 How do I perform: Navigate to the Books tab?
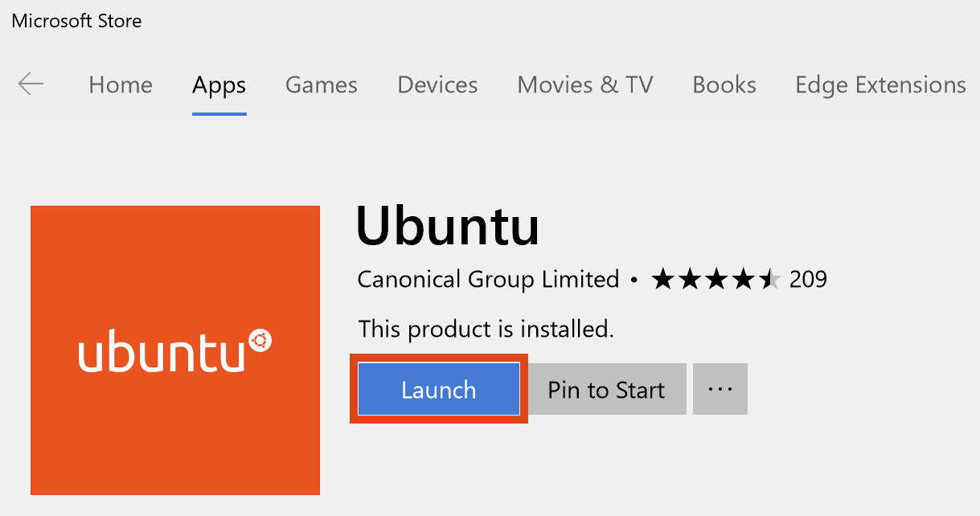coord(724,85)
